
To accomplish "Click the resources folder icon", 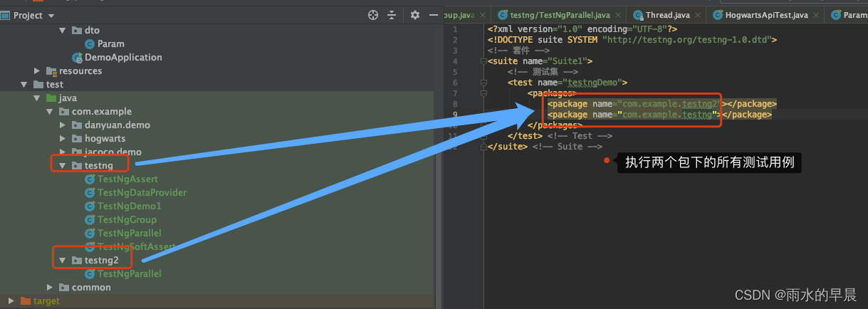I will point(51,71).
